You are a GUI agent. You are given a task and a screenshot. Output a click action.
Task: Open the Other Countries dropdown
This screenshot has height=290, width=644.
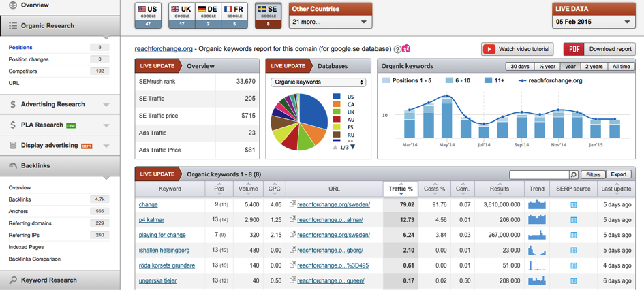331,22
